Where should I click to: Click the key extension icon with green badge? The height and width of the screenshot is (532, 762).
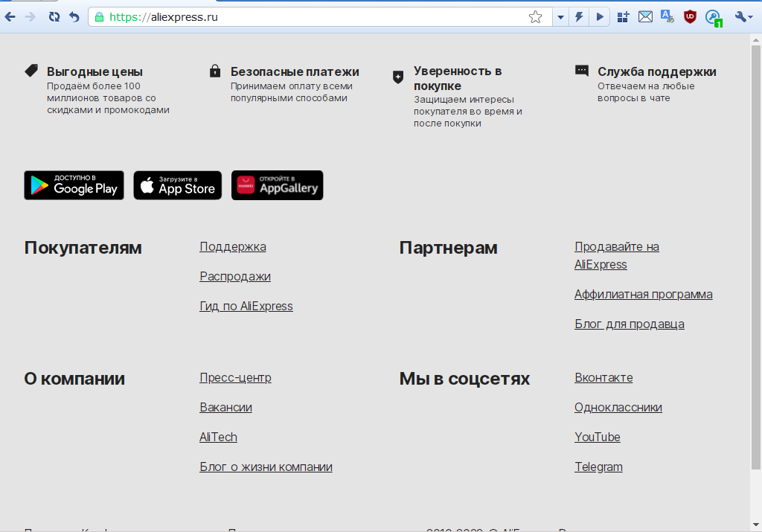(714, 18)
